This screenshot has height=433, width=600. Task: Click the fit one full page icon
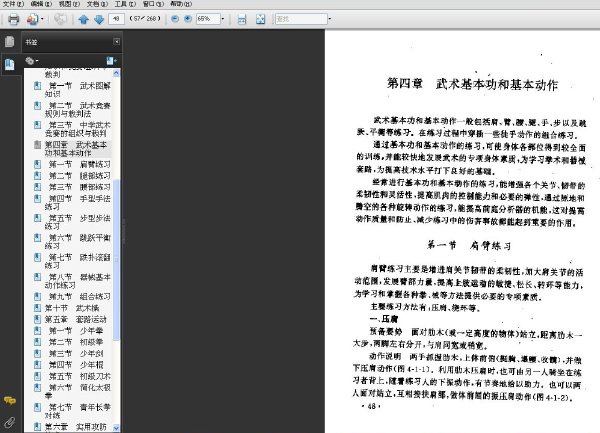pos(260,19)
